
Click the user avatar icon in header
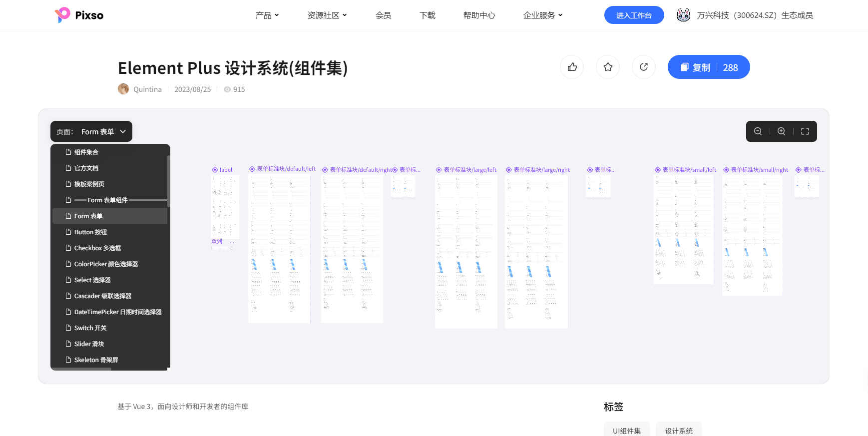pyautogui.click(x=683, y=15)
